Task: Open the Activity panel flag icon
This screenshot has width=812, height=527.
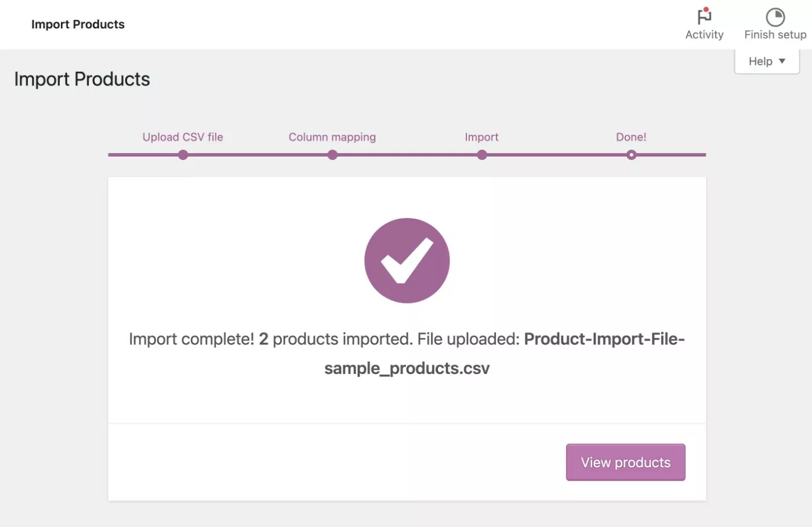Action: [x=704, y=16]
